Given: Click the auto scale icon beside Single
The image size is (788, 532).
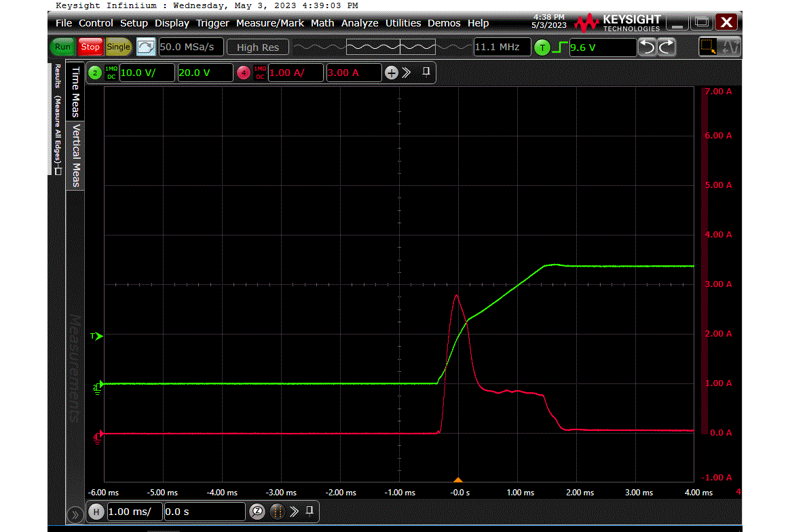Looking at the screenshot, I should (x=145, y=47).
